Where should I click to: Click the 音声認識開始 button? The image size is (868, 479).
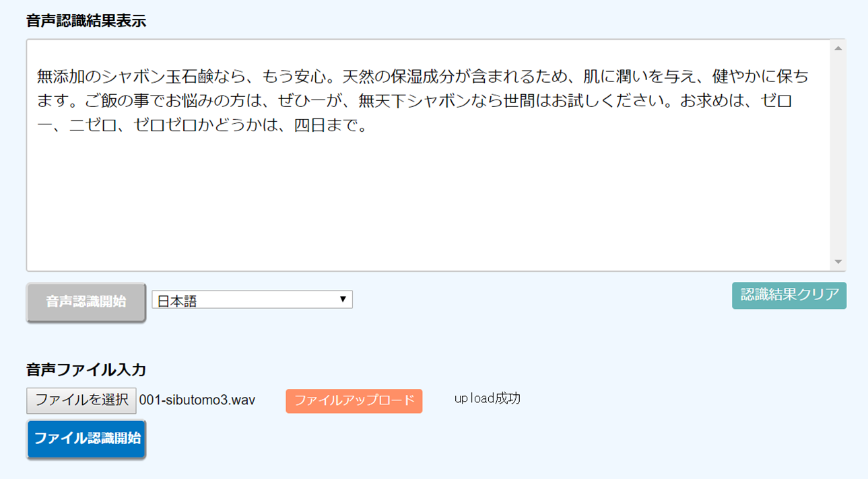point(86,302)
